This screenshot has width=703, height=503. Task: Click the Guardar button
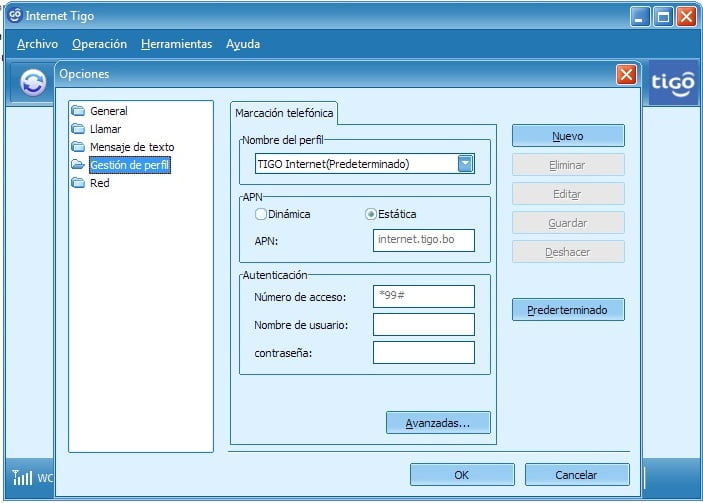coord(568,223)
